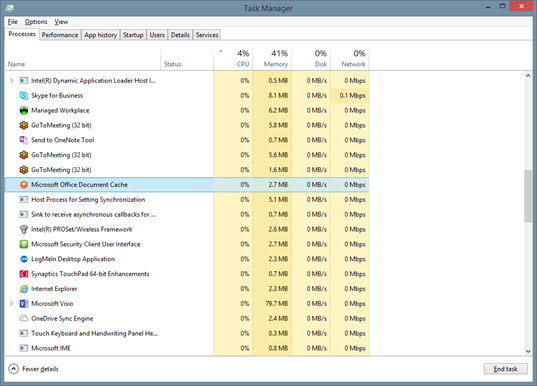Click the Task Manager title bar icon
Viewport: 537px width, 386px height.
tap(9, 8)
